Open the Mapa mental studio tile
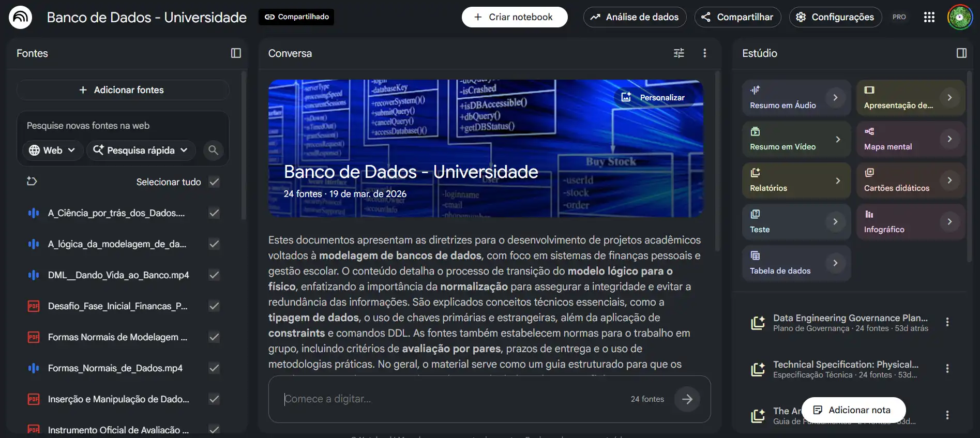 point(911,139)
